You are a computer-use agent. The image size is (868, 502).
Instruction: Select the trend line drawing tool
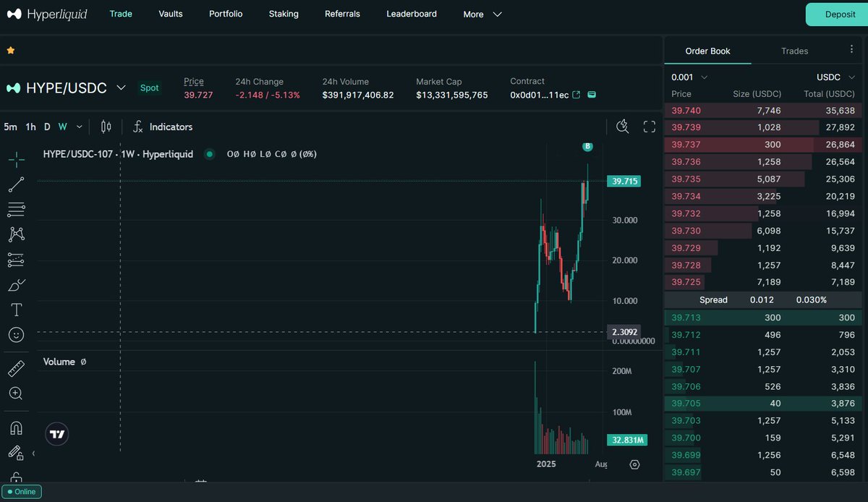pos(15,184)
